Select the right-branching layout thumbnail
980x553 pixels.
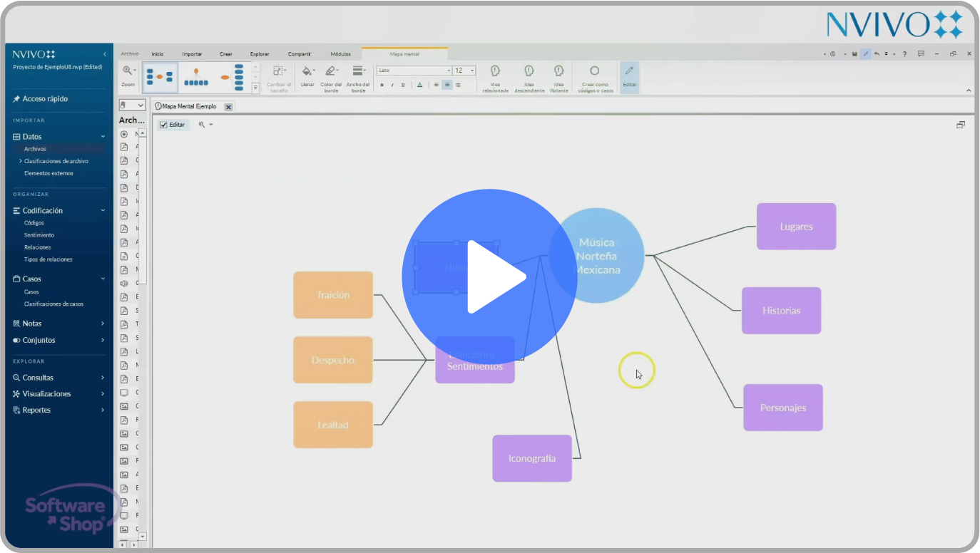click(232, 78)
